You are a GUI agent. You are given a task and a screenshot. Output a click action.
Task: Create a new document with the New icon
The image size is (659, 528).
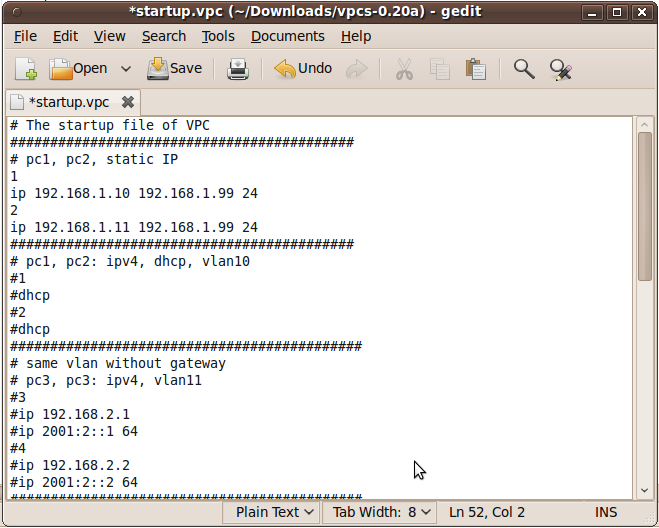[26, 69]
